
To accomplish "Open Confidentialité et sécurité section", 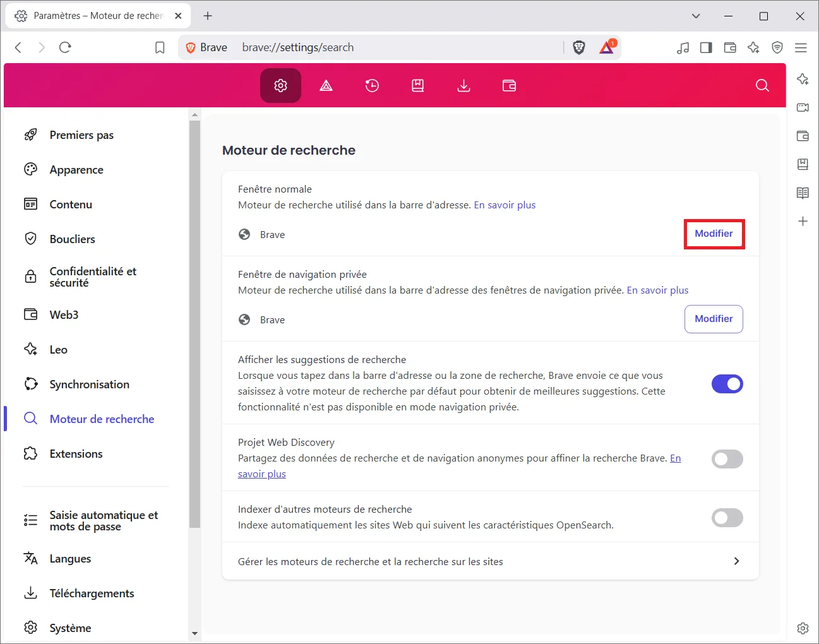I will 93,277.
